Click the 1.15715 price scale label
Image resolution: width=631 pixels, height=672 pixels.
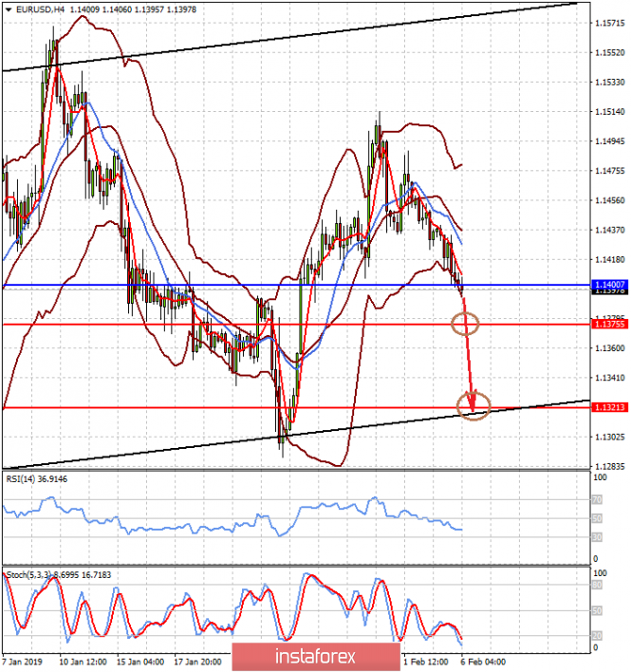point(610,23)
